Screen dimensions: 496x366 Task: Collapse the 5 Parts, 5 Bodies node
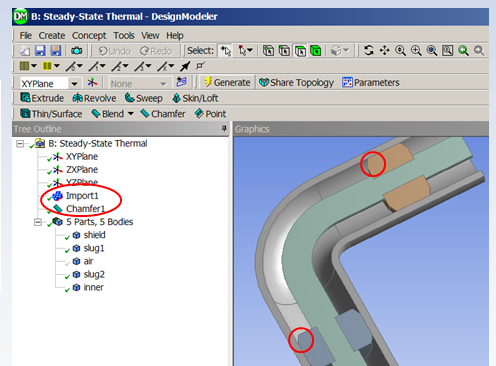pyautogui.click(x=38, y=222)
